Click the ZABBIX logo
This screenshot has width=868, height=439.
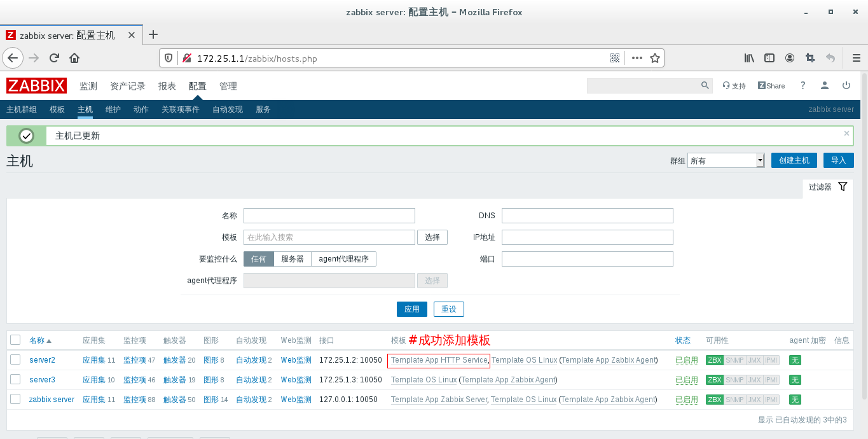point(37,86)
